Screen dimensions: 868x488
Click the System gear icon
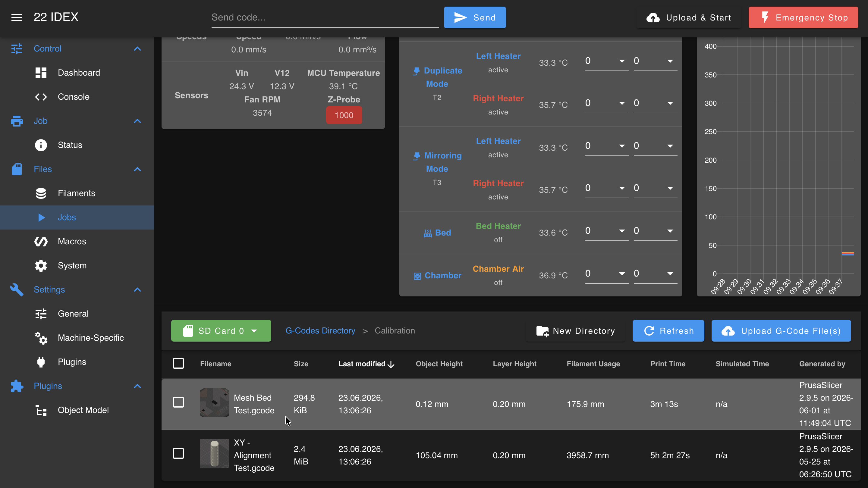pyautogui.click(x=41, y=266)
